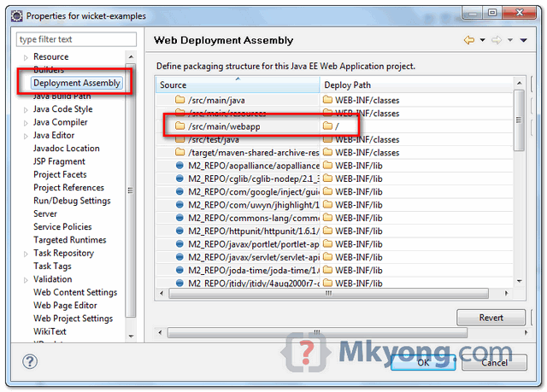Click the assembly table horizontal scrollbar thumb
The height and width of the screenshot is (392, 547).
click(x=328, y=294)
